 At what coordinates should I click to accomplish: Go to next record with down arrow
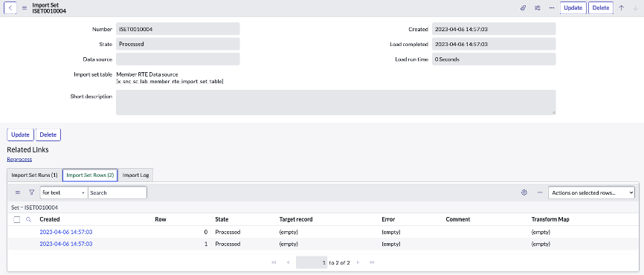636,7
